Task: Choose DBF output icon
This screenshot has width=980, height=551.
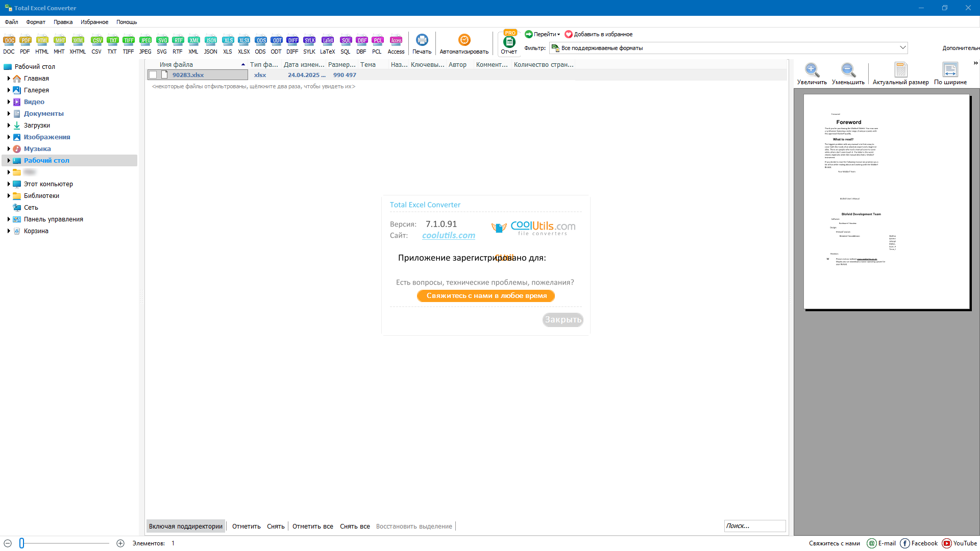Action: pos(361,44)
